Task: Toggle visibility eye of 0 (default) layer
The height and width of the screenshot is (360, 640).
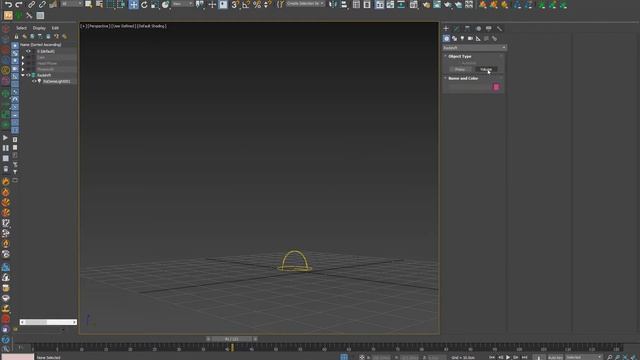Action: [x=28, y=51]
